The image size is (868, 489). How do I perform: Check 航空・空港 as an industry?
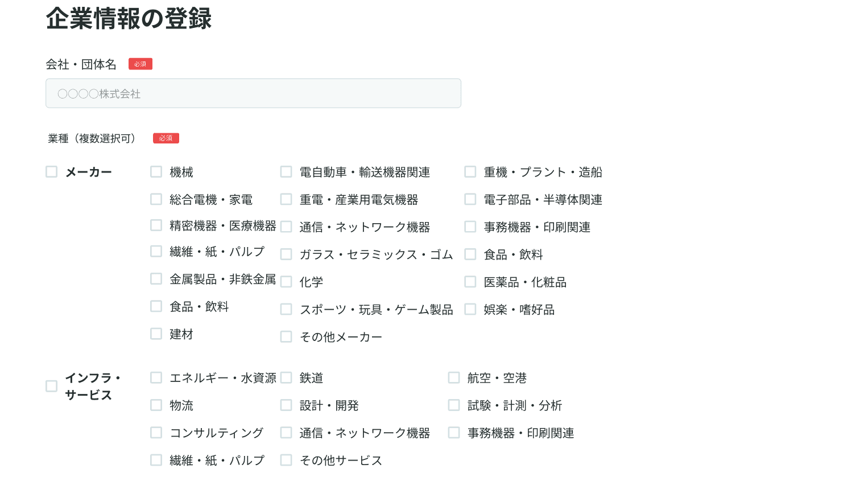point(453,377)
